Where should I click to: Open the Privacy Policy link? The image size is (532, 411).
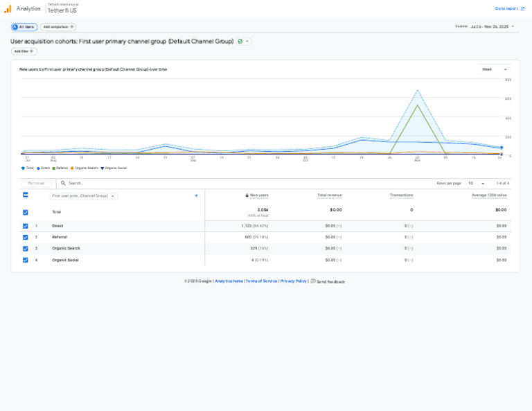294,281
